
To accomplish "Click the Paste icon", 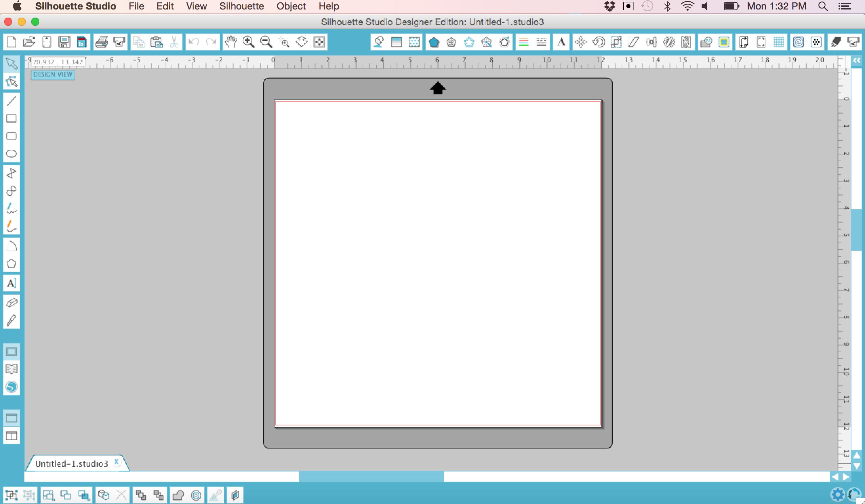I will pyautogui.click(x=157, y=42).
